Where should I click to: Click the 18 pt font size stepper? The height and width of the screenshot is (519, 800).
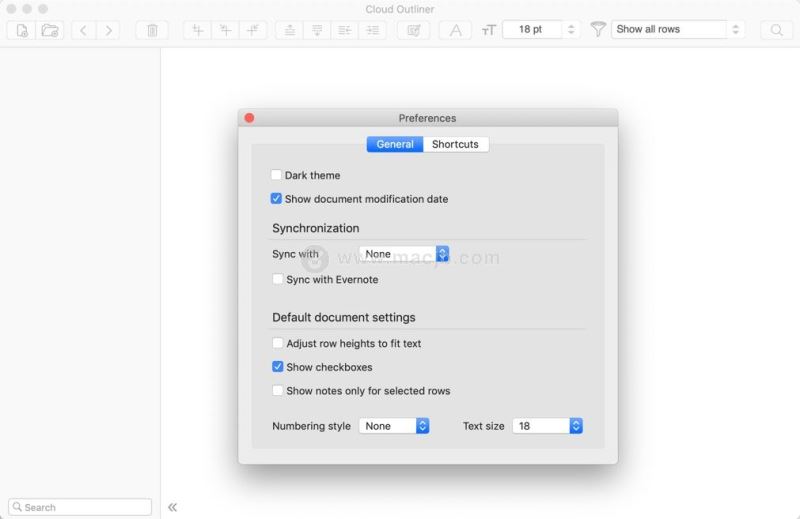tap(571, 30)
